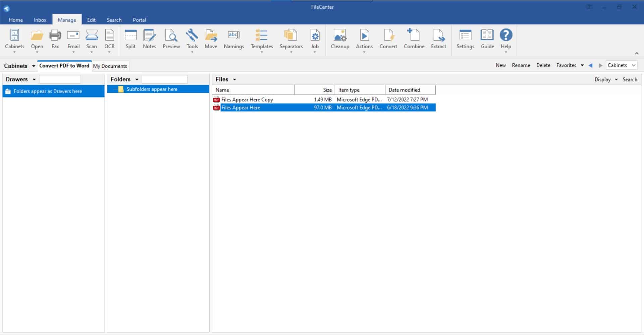Click the Search button in Files panel
The image size is (644, 335).
630,79
